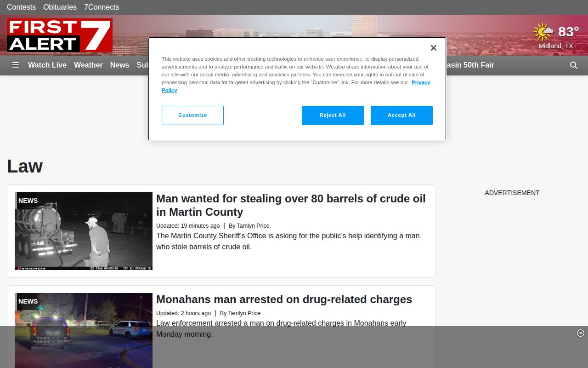The height and width of the screenshot is (368, 588).
Task: Open the weather sun-cloud icon
Action: (x=543, y=32)
